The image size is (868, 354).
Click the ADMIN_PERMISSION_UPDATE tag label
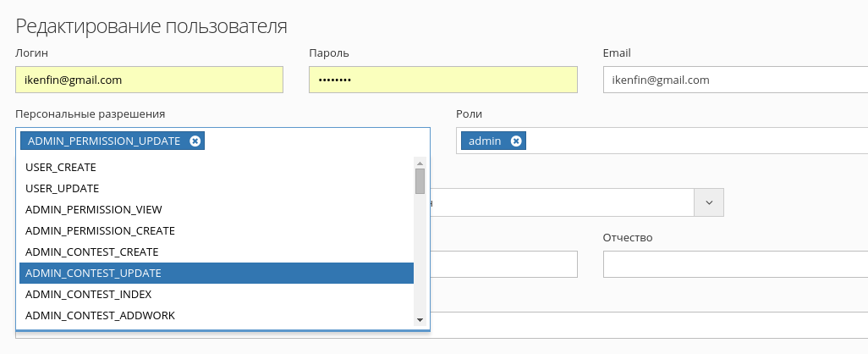point(104,141)
